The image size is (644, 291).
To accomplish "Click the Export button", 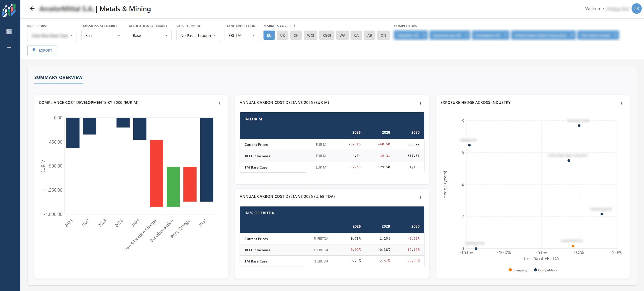I will (x=42, y=50).
